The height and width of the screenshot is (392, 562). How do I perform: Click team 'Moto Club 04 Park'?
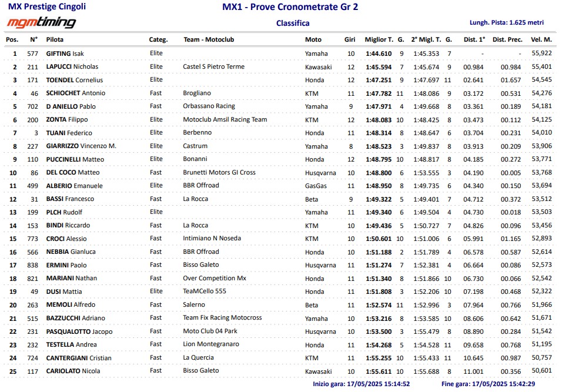[210, 331]
